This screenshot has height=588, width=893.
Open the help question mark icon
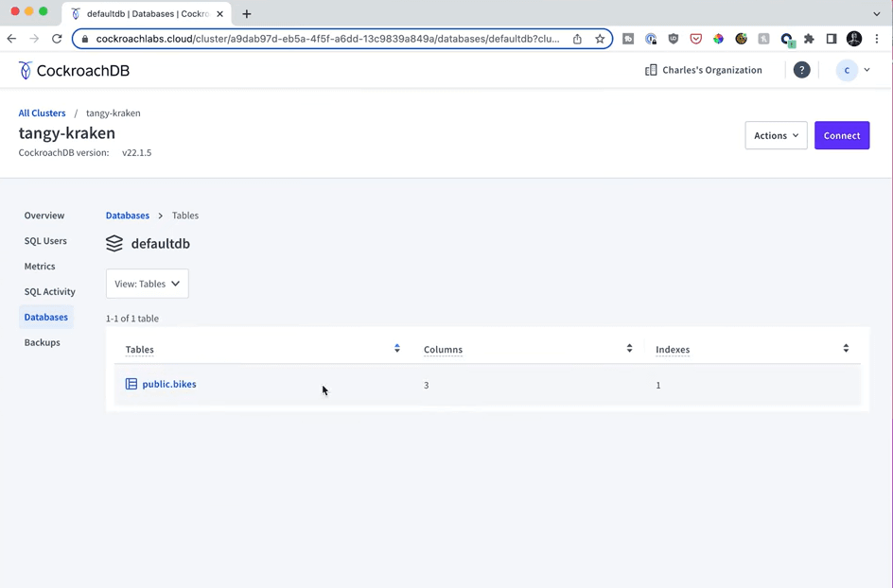(801, 70)
